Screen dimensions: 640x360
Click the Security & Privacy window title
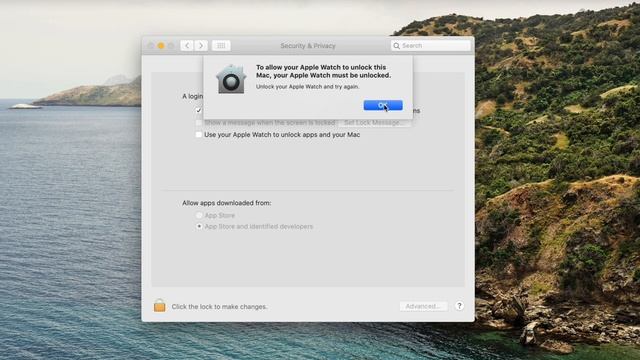(x=308, y=46)
